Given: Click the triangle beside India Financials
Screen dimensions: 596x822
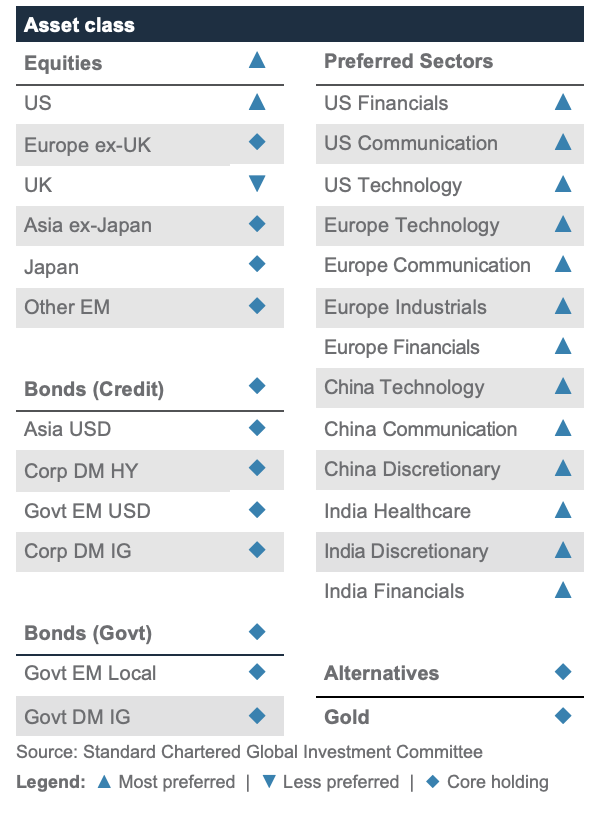Looking at the screenshot, I should [x=563, y=590].
